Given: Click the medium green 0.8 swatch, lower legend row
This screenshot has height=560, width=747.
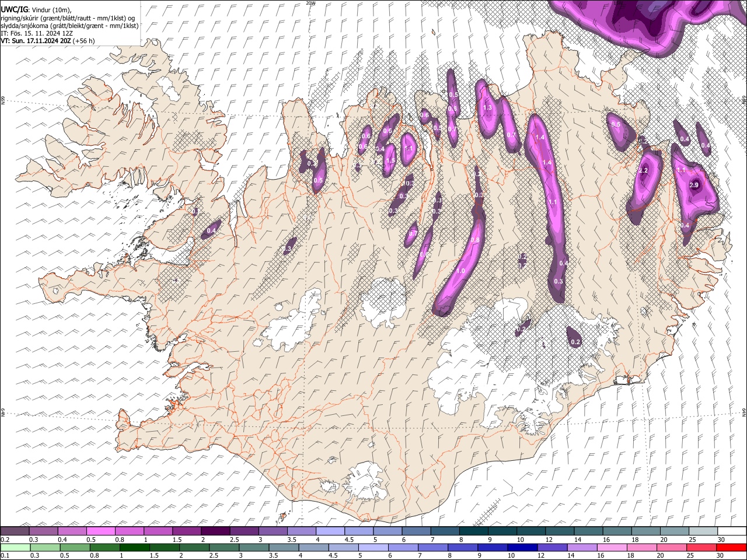Looking at the screenshot, I should click(104, 548).
